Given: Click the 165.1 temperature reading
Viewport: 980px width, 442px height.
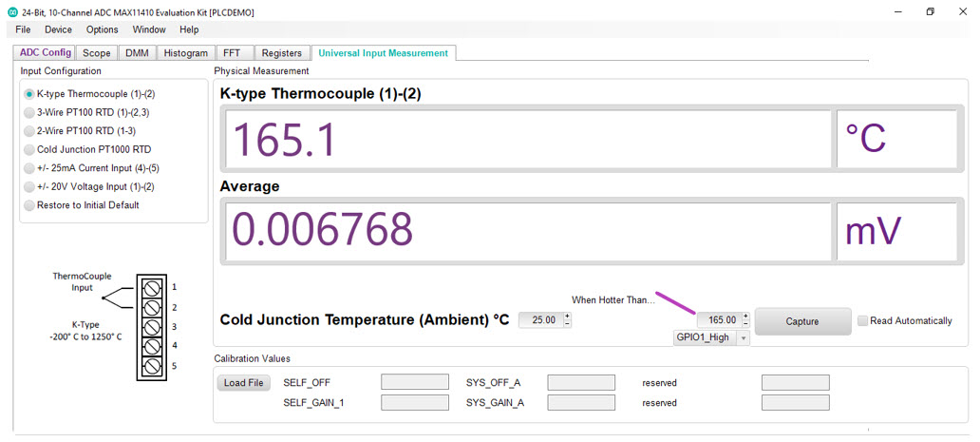Looking at the screenshot, I should [x=527, y=140].
